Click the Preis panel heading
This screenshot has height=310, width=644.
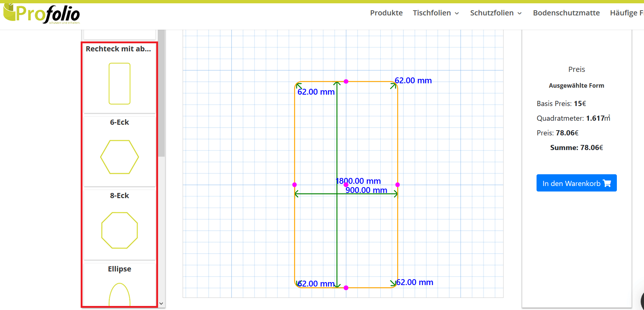pyautogui.click(x=577, y=69)
